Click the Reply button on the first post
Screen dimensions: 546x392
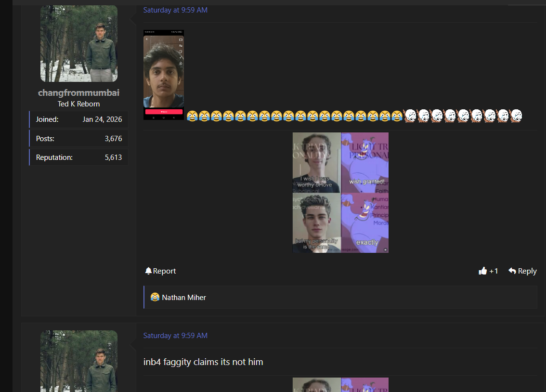(522, 271)
